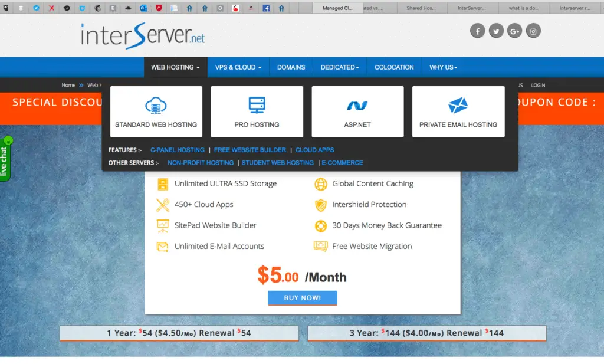The height and width of the screenshot is (364, 604).
Task: Pick the ASP.NET hosting icon
Action: coord(357,106)
